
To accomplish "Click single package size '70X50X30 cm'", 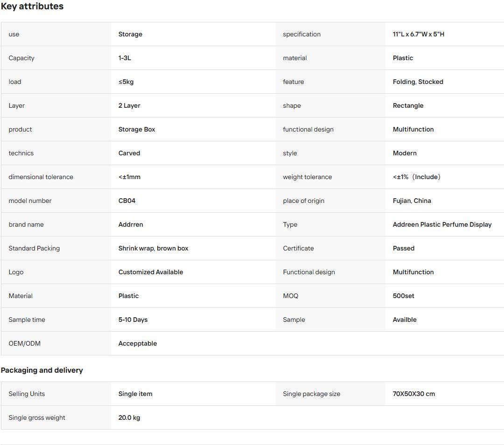I will (413, 394).
